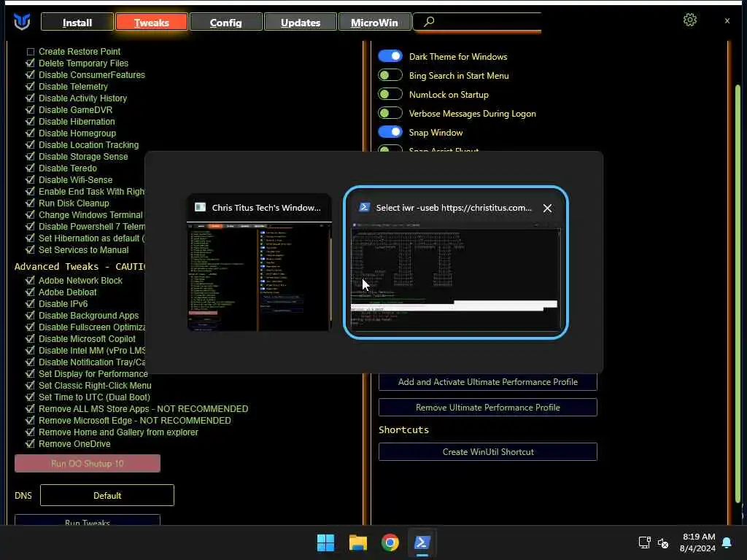Uncheck Adobe Debloat checkbox

(x=31, y=292)
